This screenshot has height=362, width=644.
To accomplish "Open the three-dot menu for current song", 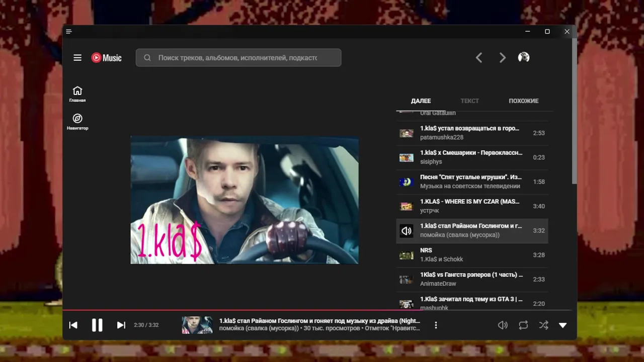I will [x=436, y=325].
